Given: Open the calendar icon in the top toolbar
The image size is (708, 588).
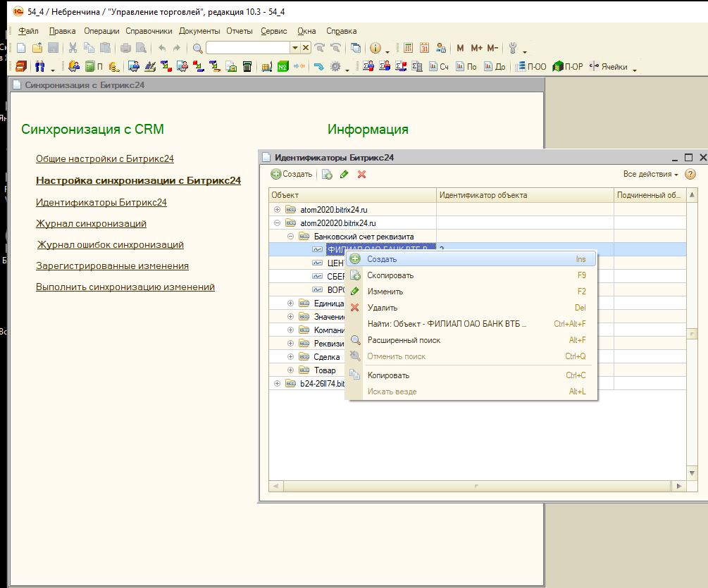Looking at the screenshot, I should 424,48.
